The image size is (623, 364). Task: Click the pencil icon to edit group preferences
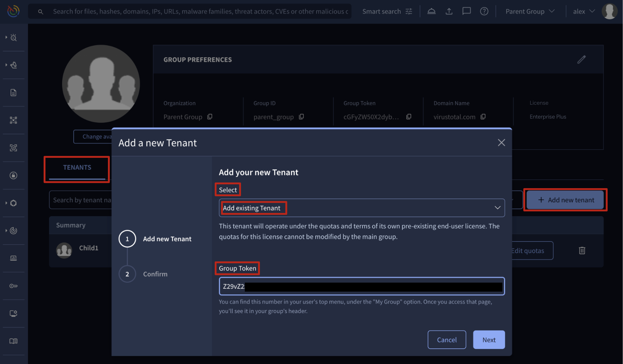coord(581,60)
